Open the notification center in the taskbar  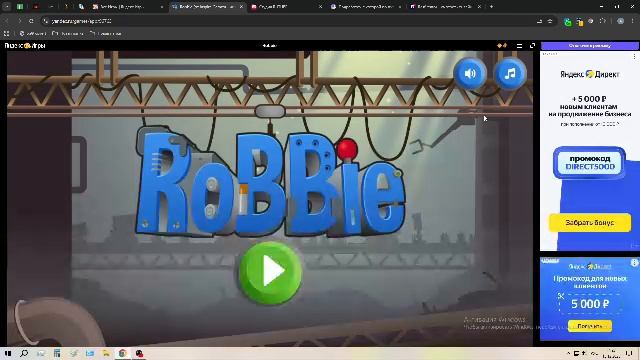[x=629, y=353]
